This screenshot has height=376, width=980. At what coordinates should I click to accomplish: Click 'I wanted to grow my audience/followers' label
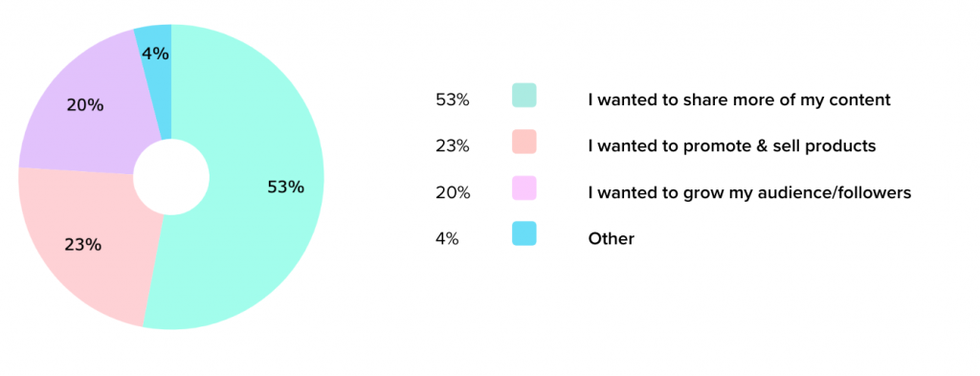pos(748,193)
